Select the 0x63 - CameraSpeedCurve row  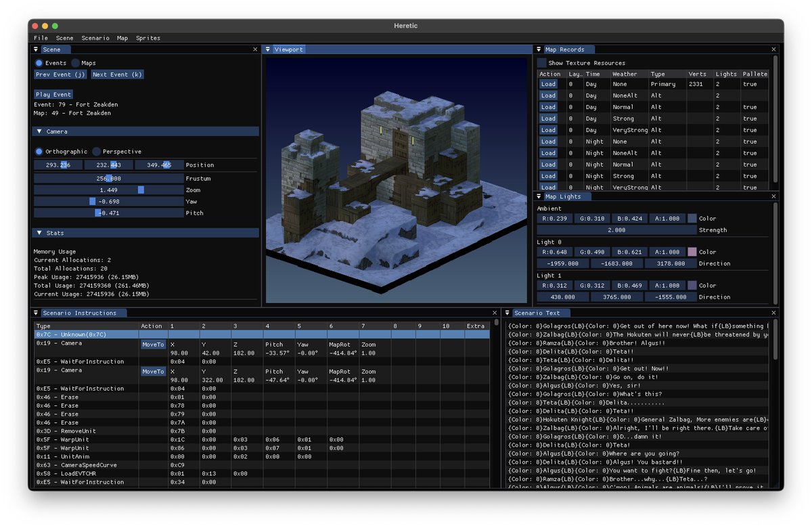(x=262, y=465)
